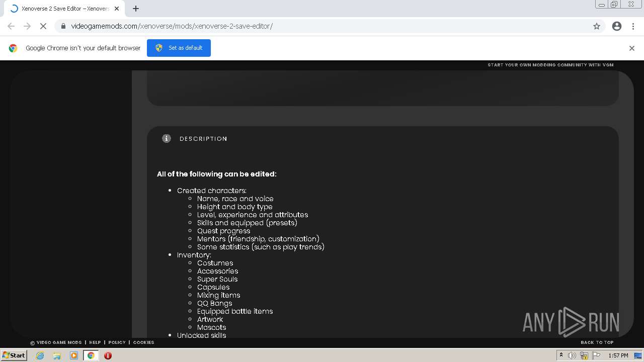View site info via the padlock icon

tap(63, 26)
